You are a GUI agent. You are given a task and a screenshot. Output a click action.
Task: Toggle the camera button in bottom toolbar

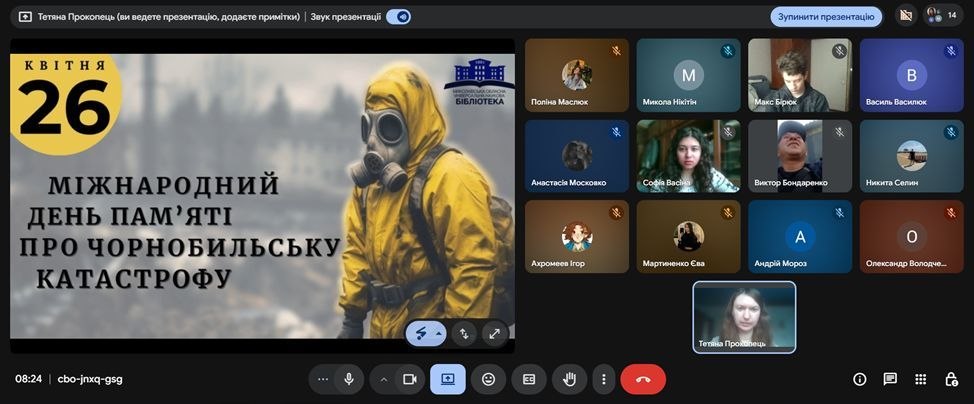[x=408, y=379]
